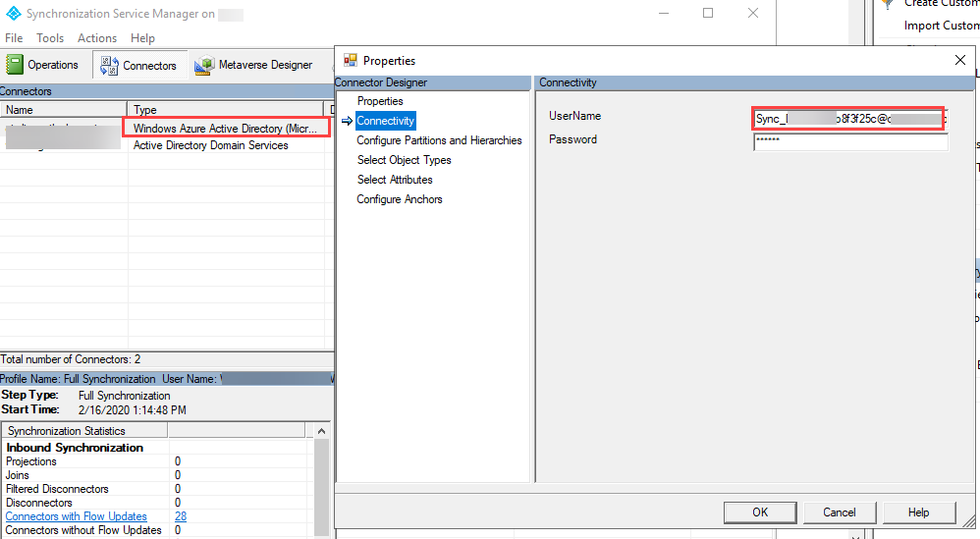Open Connectors with Flow Updates link

tap(77, 516)
